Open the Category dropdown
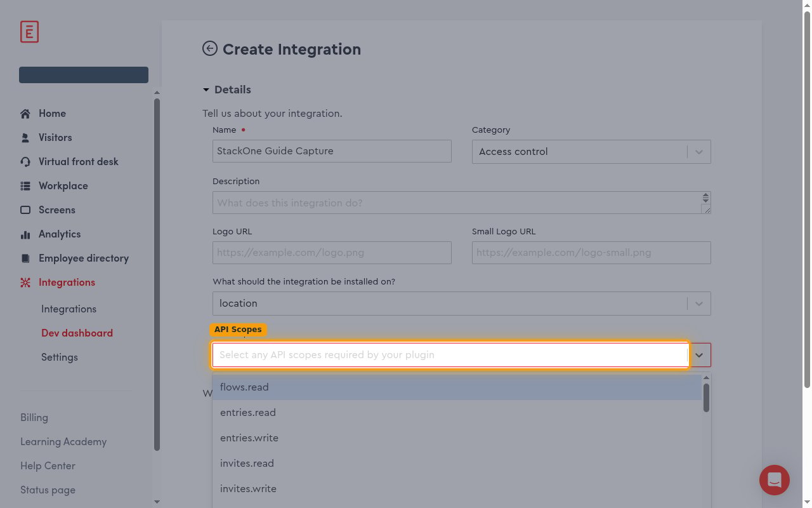 tap(591, 152)
